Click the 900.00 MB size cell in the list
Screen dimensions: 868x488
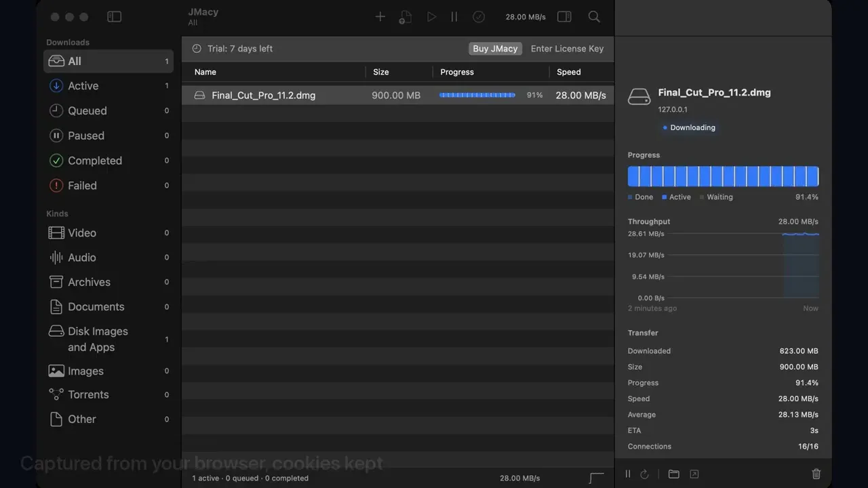(396, 96)
